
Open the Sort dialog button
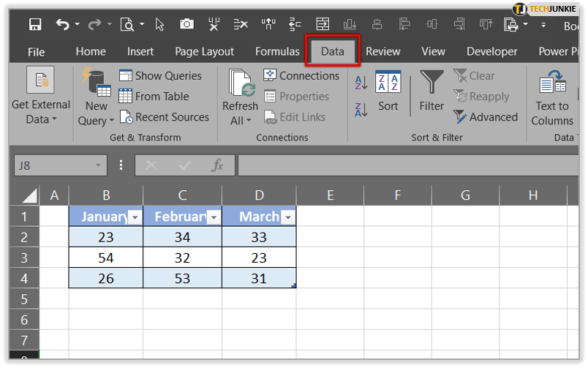click(388, 91)
